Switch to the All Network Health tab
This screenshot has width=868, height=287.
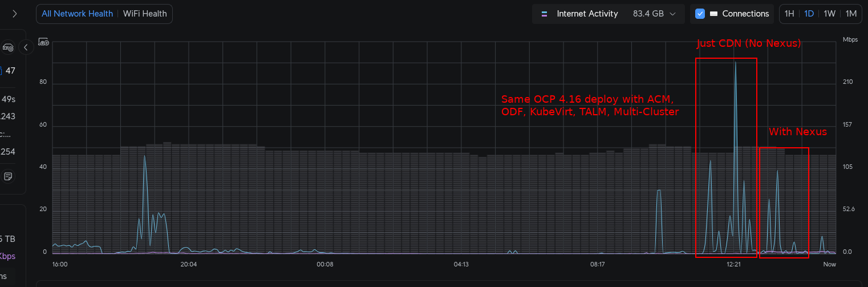tap(77, 14)
